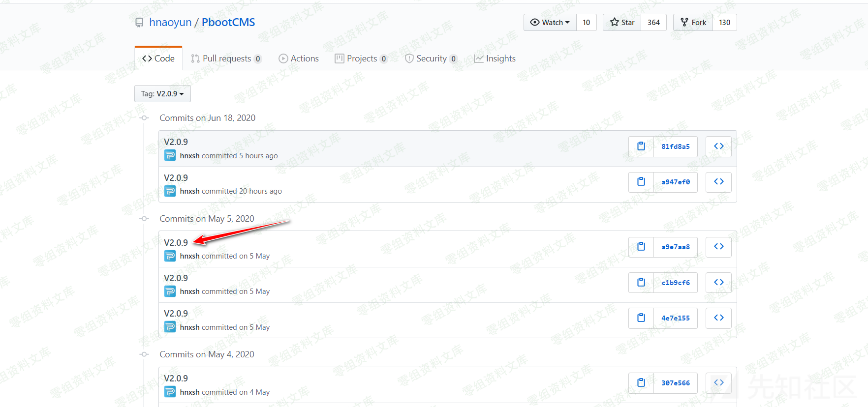Click hnxsh avatar on 20 hours ago commit
The height and width of the screenshot is (407, 868).
[170, 191]
